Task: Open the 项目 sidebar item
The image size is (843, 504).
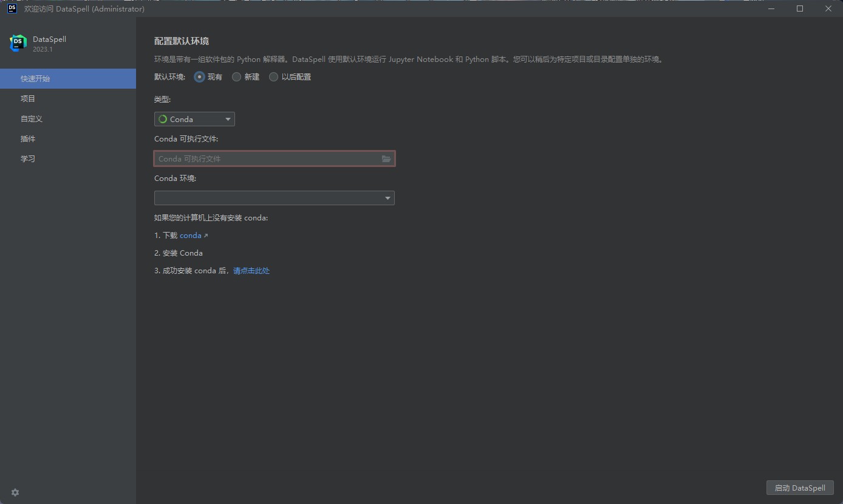Action: (68, 98)
